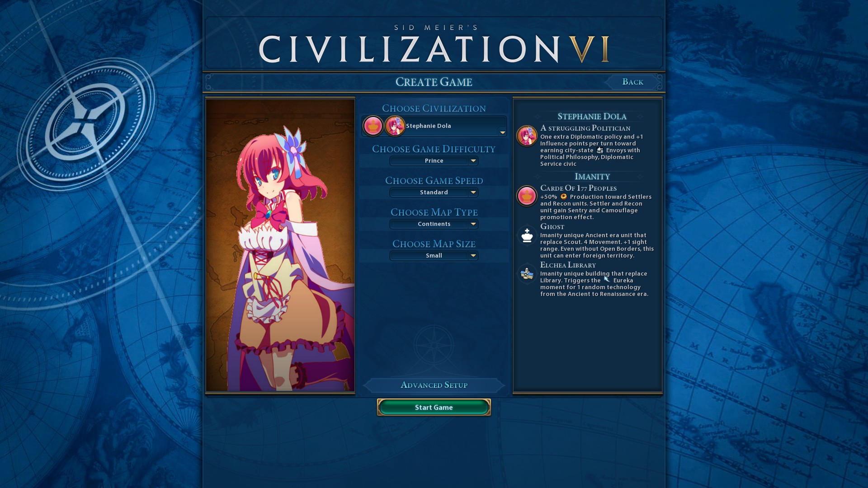868x488 pixels.
Task: Click the Create Game header title
Action: point(434,82)
